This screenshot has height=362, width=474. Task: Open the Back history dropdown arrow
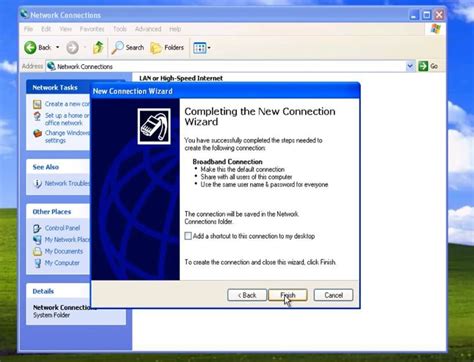click(x=58, y=48)
